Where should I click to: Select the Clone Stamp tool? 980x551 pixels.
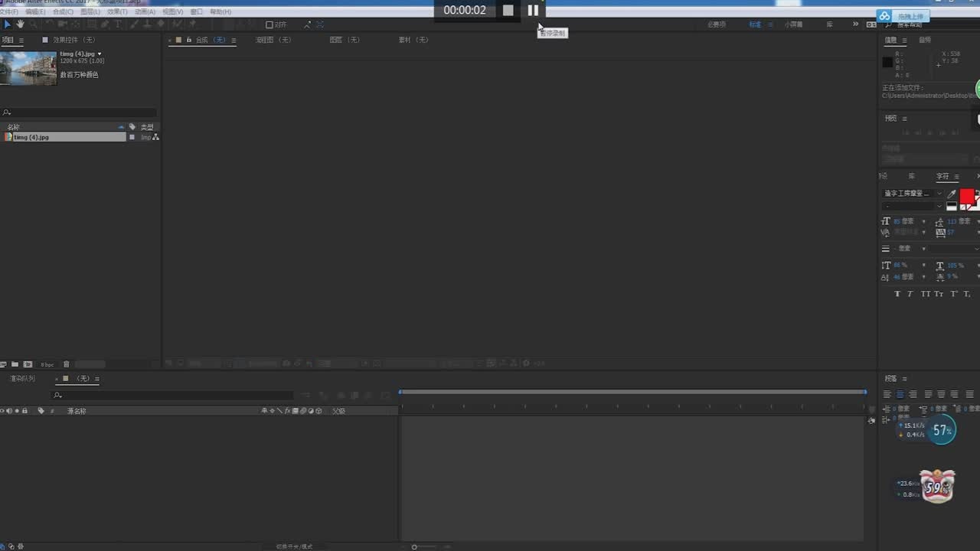coord(148,24)
